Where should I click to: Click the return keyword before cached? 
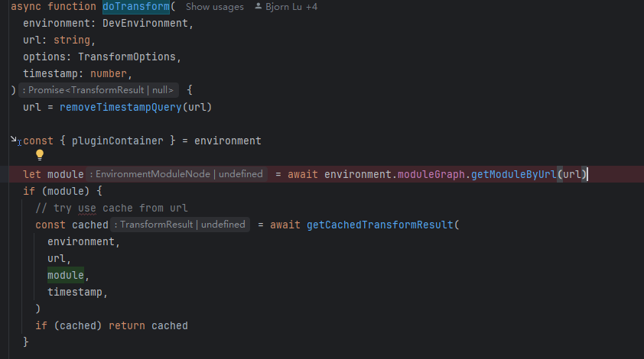(127, 325)
